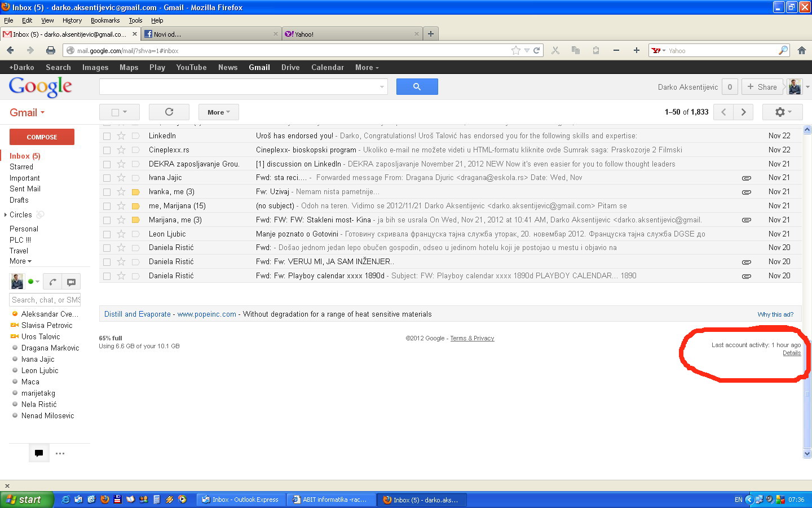
Task: Open the Terms & Privacy link
Action: point(472,339)
